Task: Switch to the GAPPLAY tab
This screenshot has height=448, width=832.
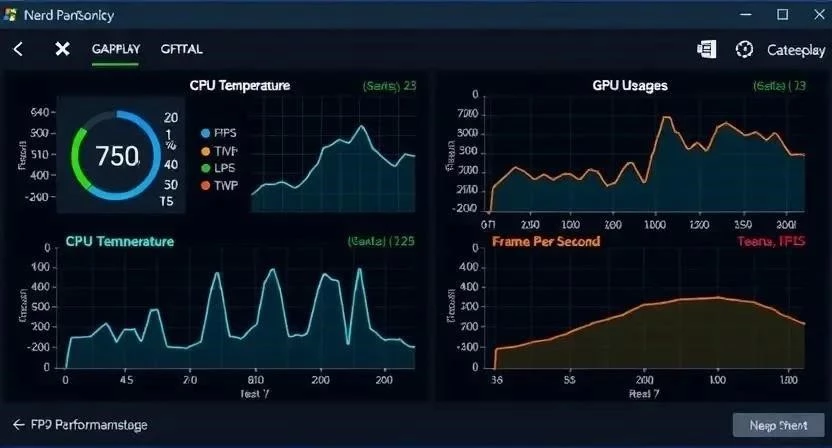Action: pos(115,49)
